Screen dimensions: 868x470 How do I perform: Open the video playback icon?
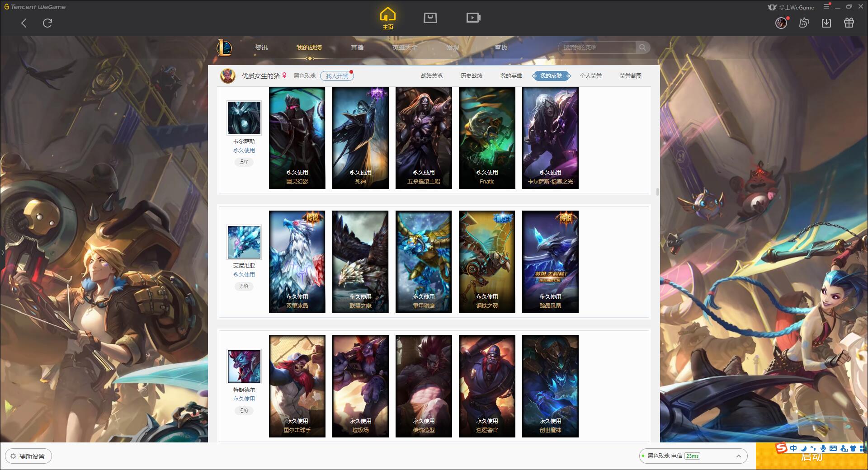tap(473, 18)
